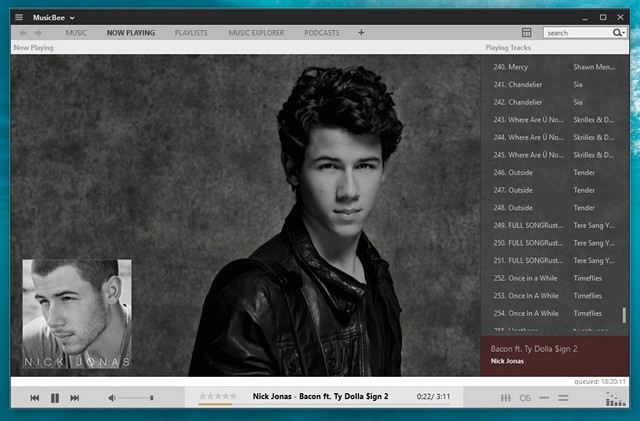Click the Nick Jonas - Bacon title in player bar
The height and width of the screenshot is (421, 640).
pyautogui.click(x=320, y=396)
